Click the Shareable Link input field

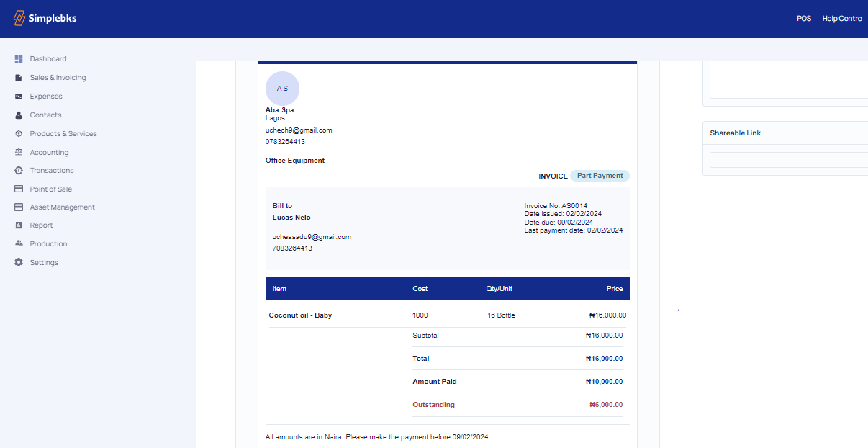pos(789,160)
